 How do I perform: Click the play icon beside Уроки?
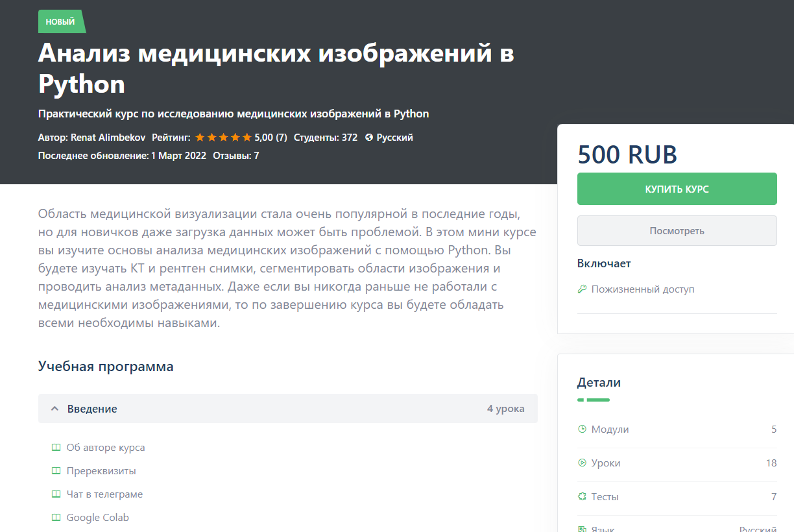(582, 463)
